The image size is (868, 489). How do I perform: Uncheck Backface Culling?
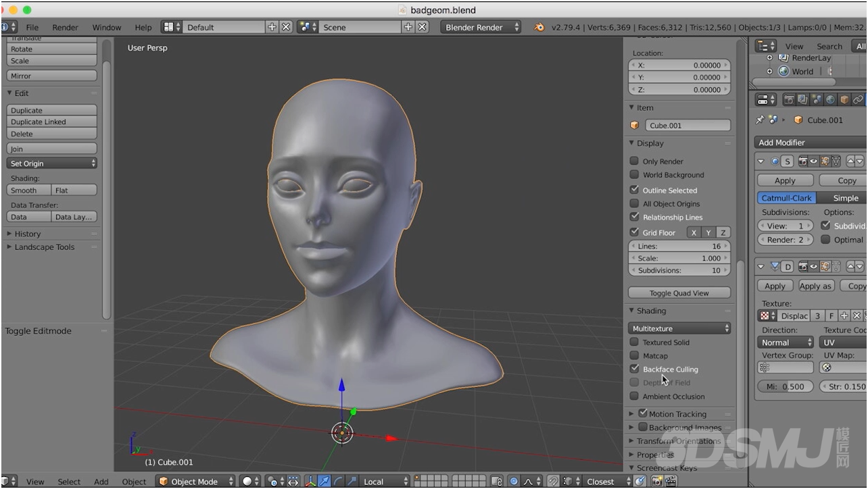634,369
